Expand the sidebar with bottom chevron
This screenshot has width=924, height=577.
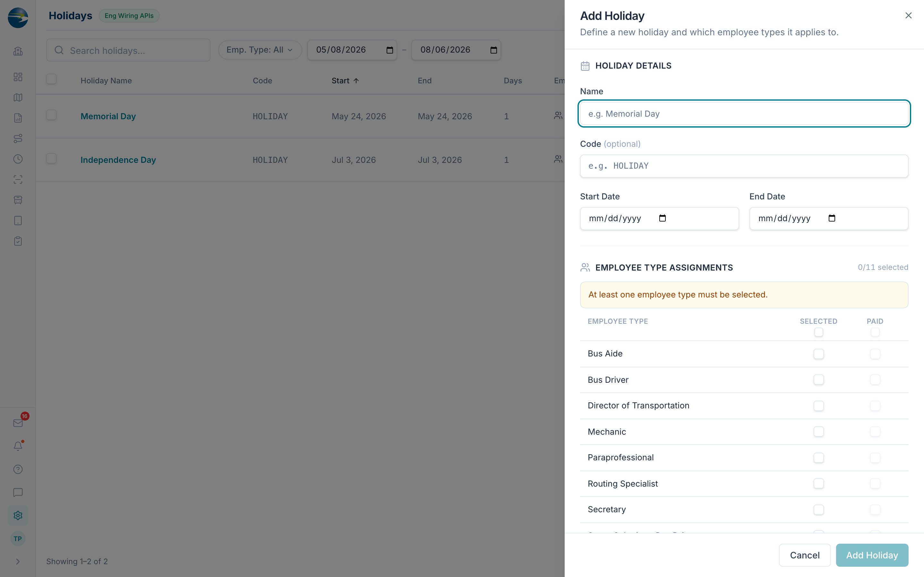coord(18,561)
